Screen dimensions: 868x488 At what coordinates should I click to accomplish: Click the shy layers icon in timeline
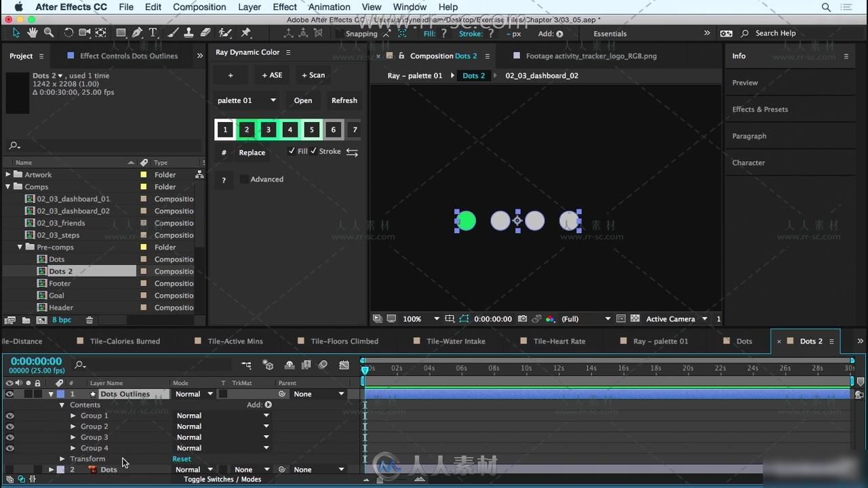pyautogui.click(x=290, y=365)
